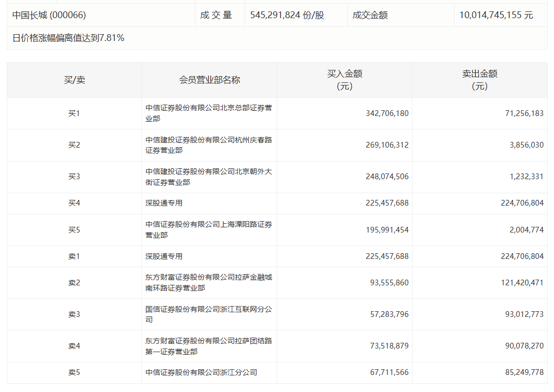
Task: Click 深股通专用 in the 买4 row
Action: point(164,203)
